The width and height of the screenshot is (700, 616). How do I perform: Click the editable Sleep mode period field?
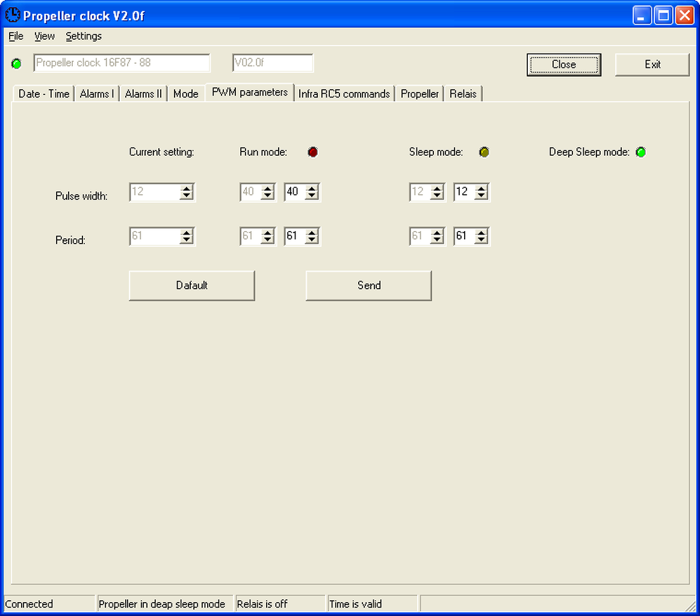464,236
